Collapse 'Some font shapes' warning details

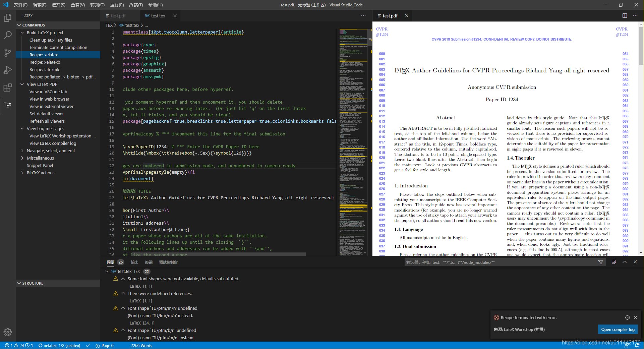tap(123, 279)
